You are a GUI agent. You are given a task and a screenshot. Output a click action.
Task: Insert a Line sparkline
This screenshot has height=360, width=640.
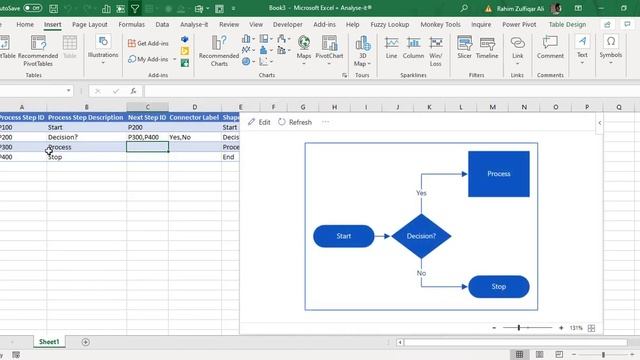pyautogui.click(x=391, y=47)
